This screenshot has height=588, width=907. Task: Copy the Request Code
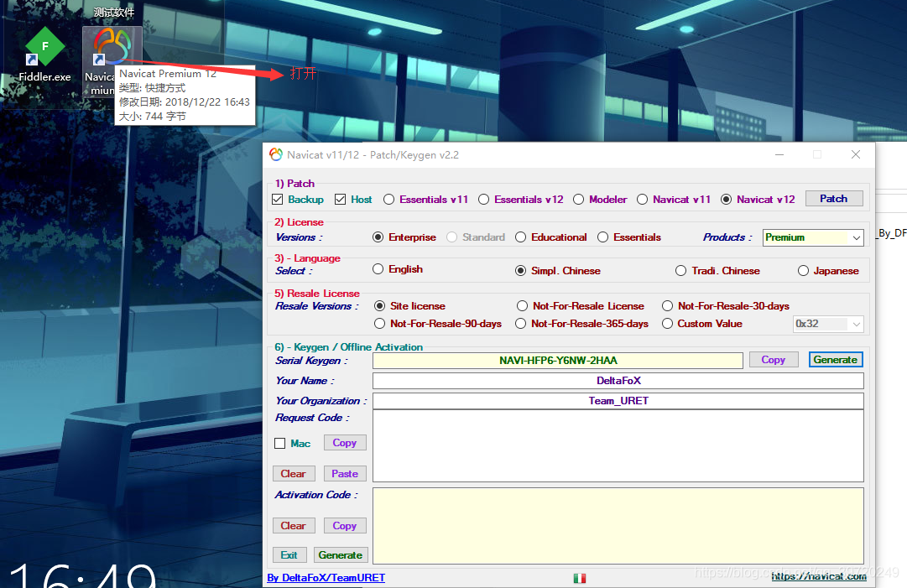(345, 443)
